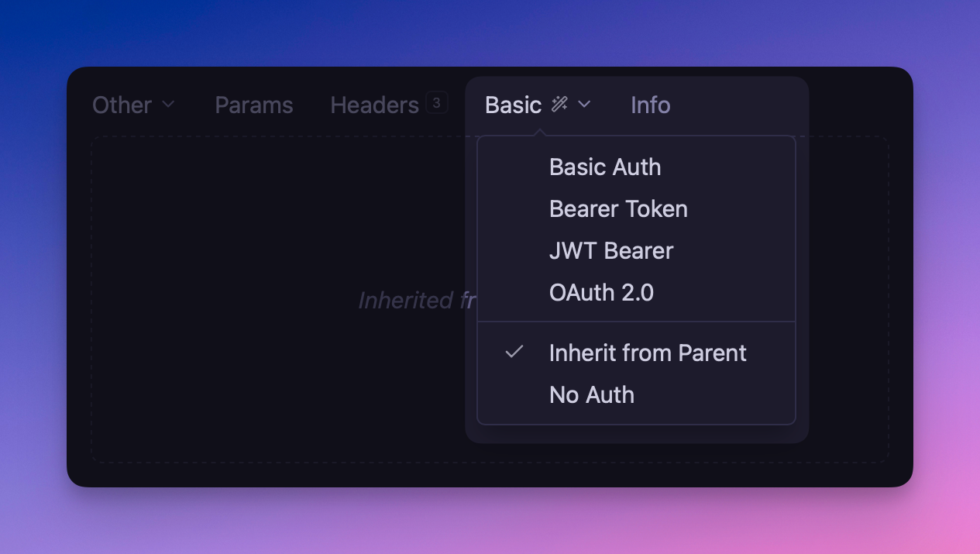The width and height of the screenshot is (980, 554).
Task: Choose the Inherit from Parent option
Action: (x=647, y=353)
